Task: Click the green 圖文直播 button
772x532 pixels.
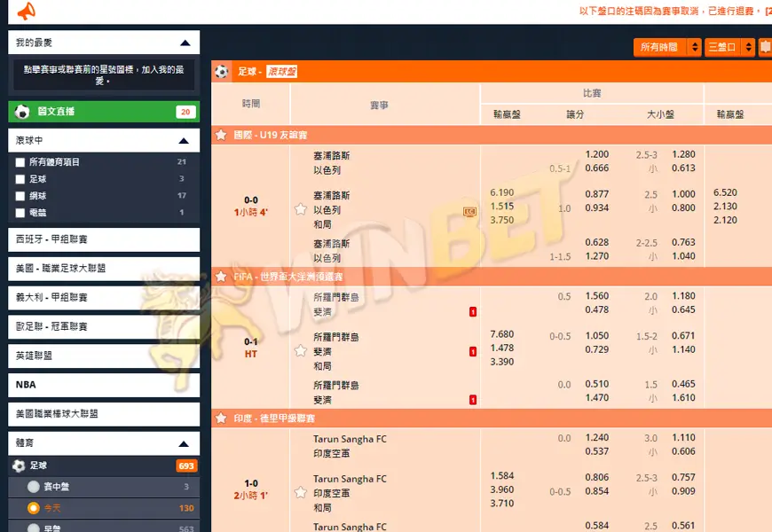Action: point(104,112)
